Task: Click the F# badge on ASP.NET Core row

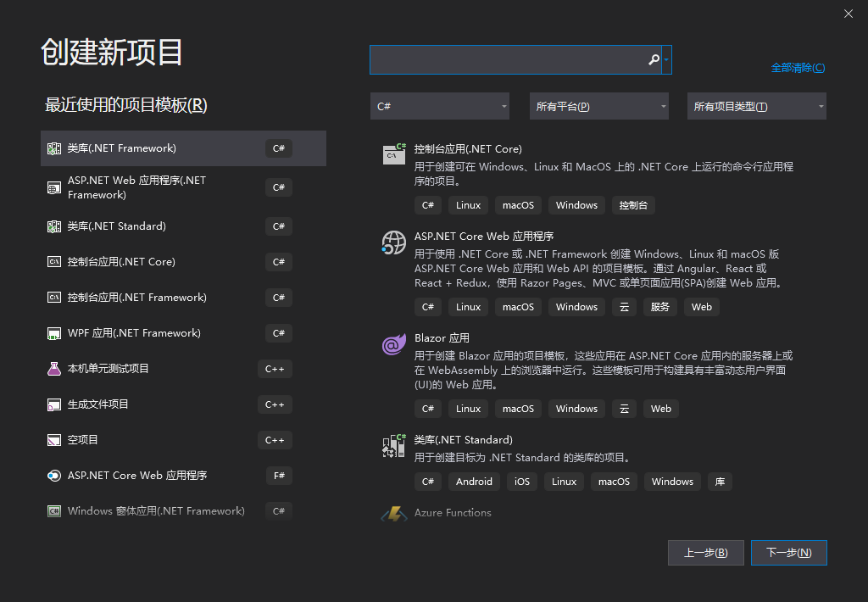Action: (x=279, y=476)
